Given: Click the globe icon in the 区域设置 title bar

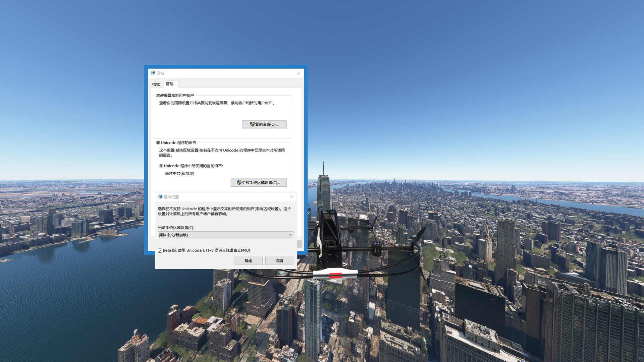Looking at the screenshot, I should 160,197.
